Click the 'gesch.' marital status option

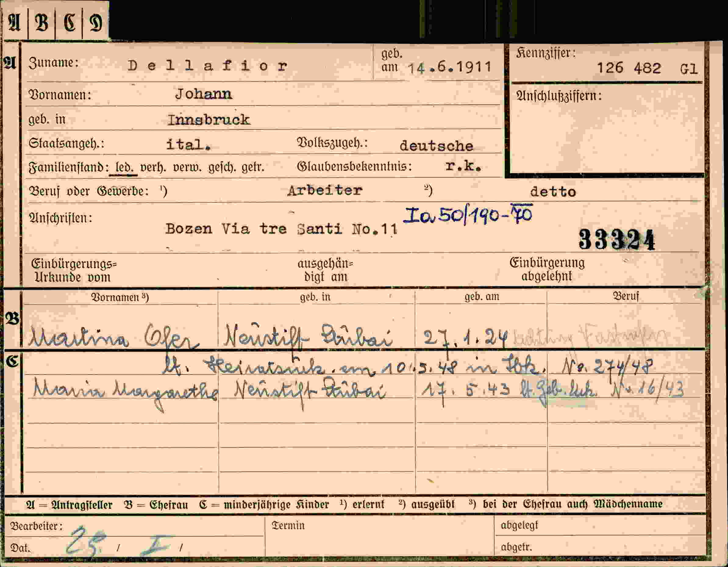tap(222, 167)
